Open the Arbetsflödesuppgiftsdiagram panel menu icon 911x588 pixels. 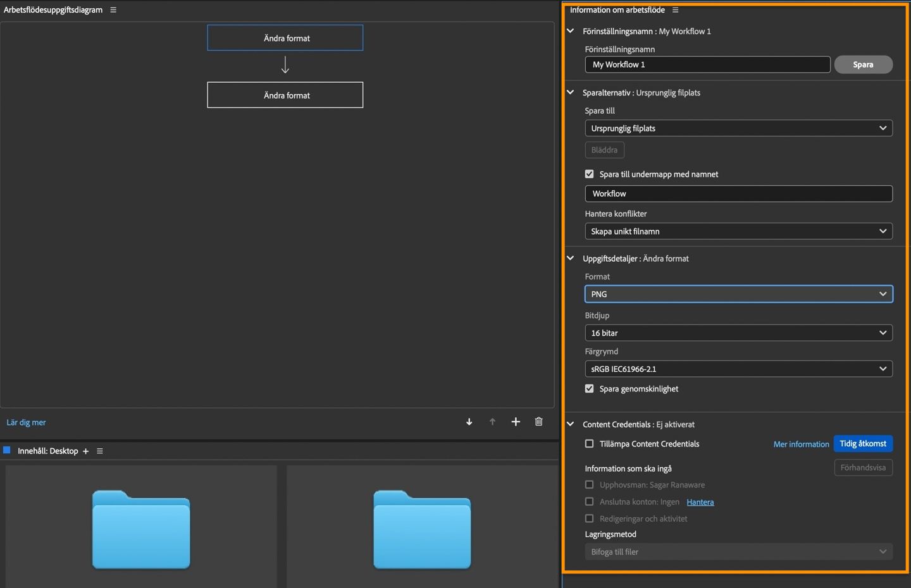pos(113,10)
